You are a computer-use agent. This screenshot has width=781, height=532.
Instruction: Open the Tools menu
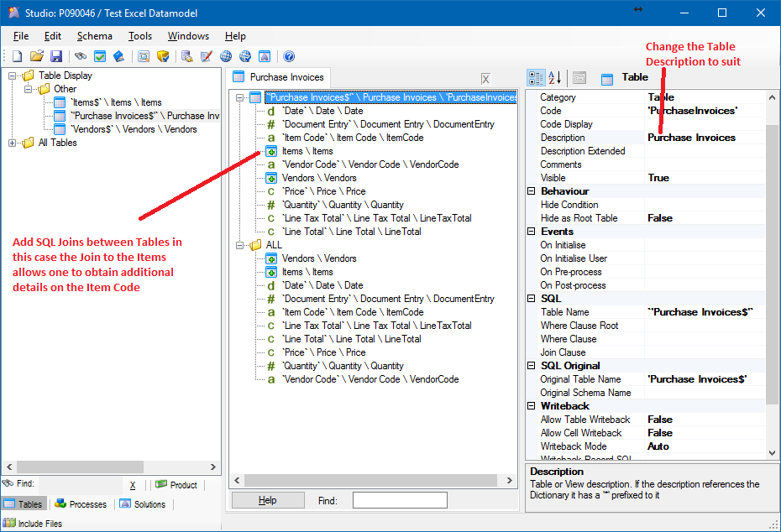coord(140,36)
